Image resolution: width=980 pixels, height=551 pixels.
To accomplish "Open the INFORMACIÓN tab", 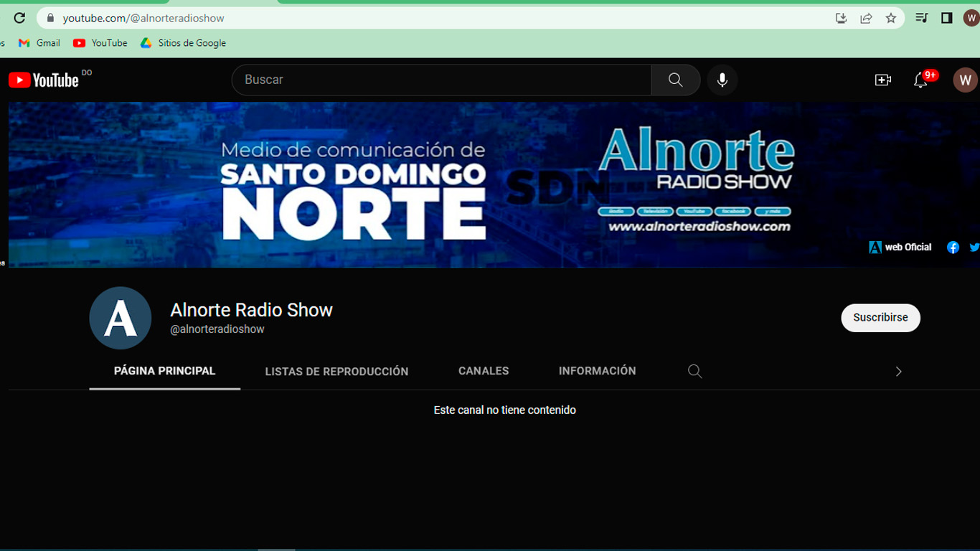I will point(597,371).
